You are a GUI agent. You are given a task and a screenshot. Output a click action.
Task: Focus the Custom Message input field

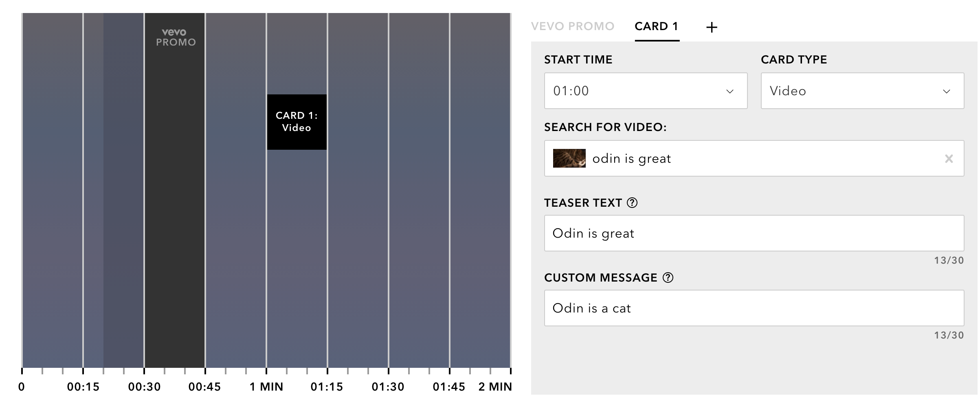(x=754, y=308)
